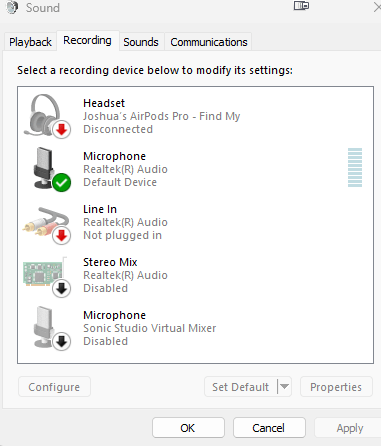The height and width of the screenshot is (446, 381).
Task: Open the Sounds tab
Action: pos(141,42)
